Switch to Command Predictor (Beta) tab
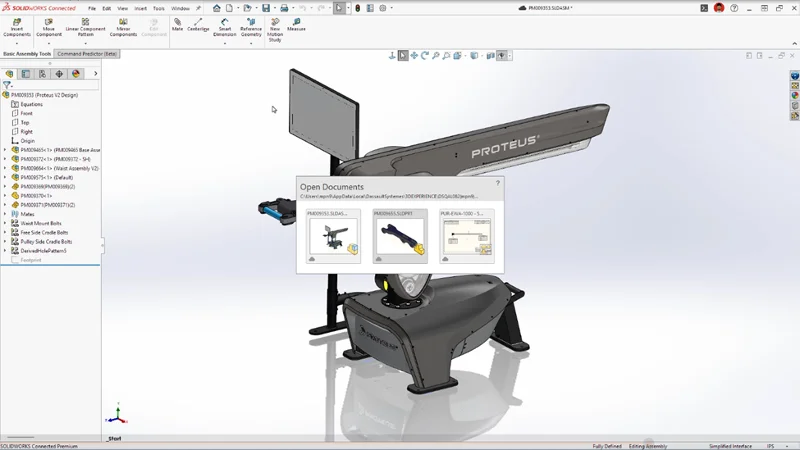Viewport: 800px width, 450px height. (87, 53)
